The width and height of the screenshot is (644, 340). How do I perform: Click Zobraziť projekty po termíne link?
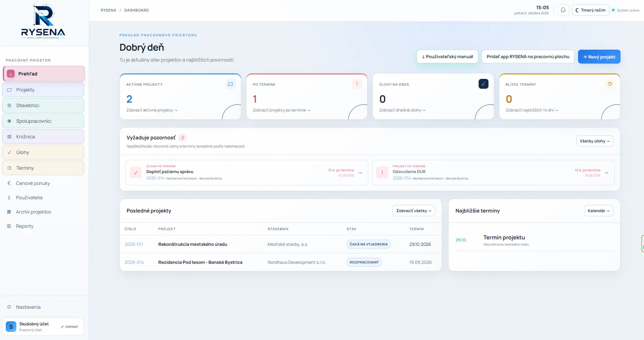[x=281, y=110]
